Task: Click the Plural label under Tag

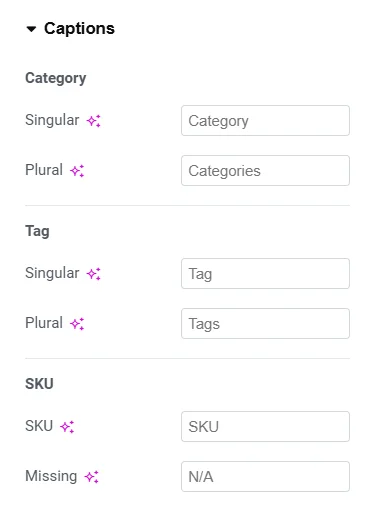Action: click(x=44, y=323)
